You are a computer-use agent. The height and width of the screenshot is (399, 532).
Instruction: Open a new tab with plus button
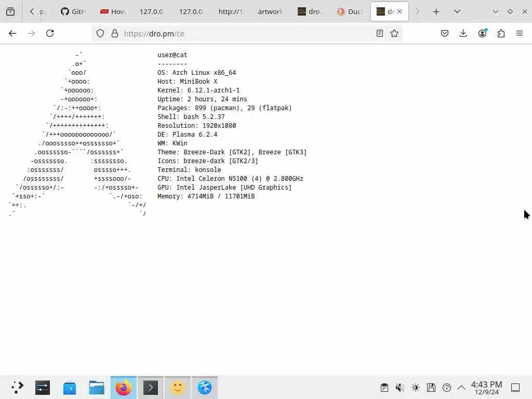tap(436, 12)
